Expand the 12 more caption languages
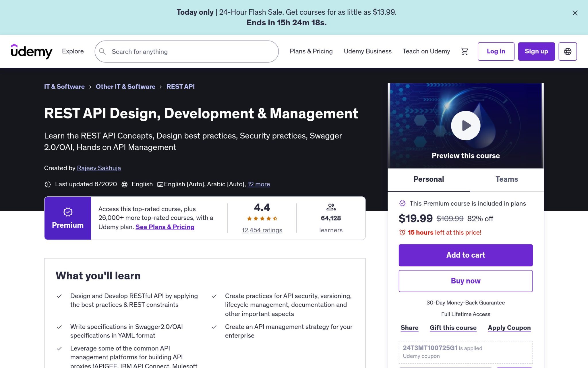 pyautogui.click(x=259, y=184)
